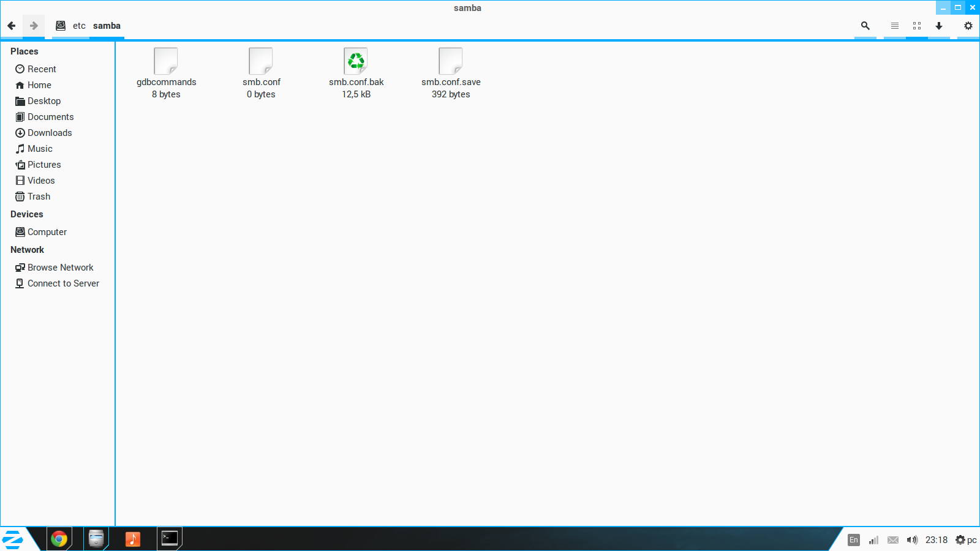Open Pictures in the sidebar
Viewport: 980px width, 551px height.
click(x=58, y=165)
